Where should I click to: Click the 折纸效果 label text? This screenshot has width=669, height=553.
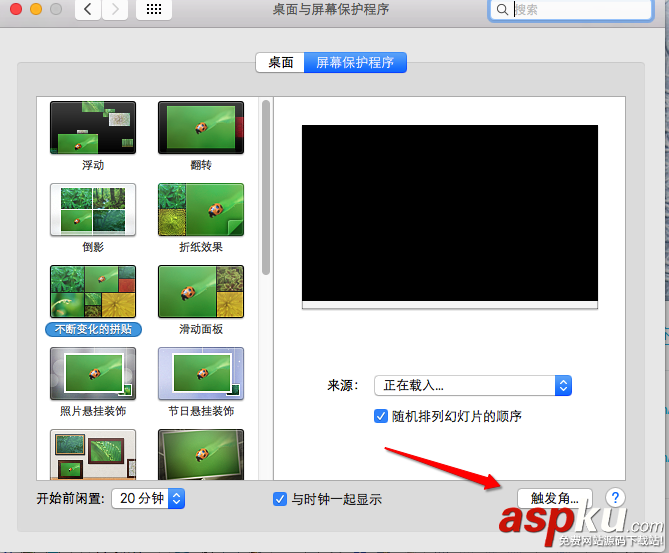click(201, 247)
